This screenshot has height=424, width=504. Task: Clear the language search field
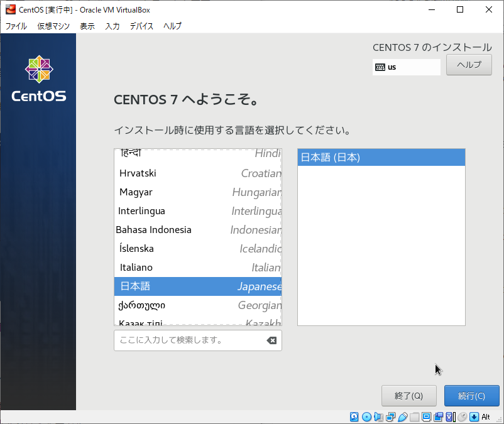coord(271,340)
